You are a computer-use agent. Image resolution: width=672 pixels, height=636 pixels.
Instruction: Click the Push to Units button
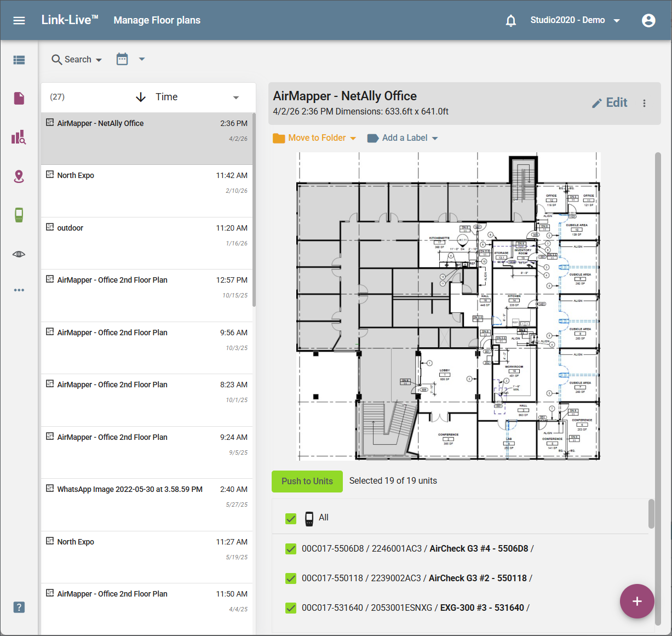[x=307, y=481]
